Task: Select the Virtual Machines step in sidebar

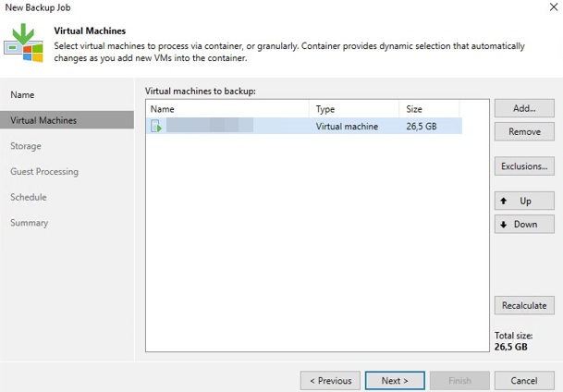Action: (x=43, y=120)
